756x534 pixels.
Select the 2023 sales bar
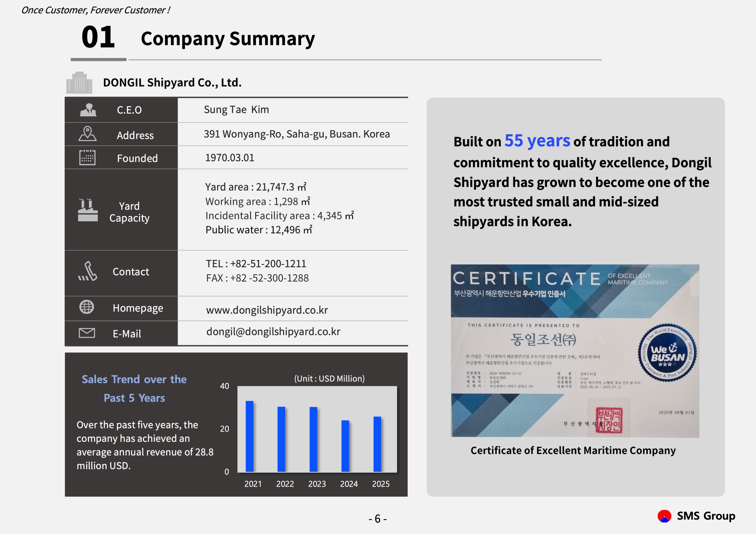pyautogui.click(x=313, y=440)
